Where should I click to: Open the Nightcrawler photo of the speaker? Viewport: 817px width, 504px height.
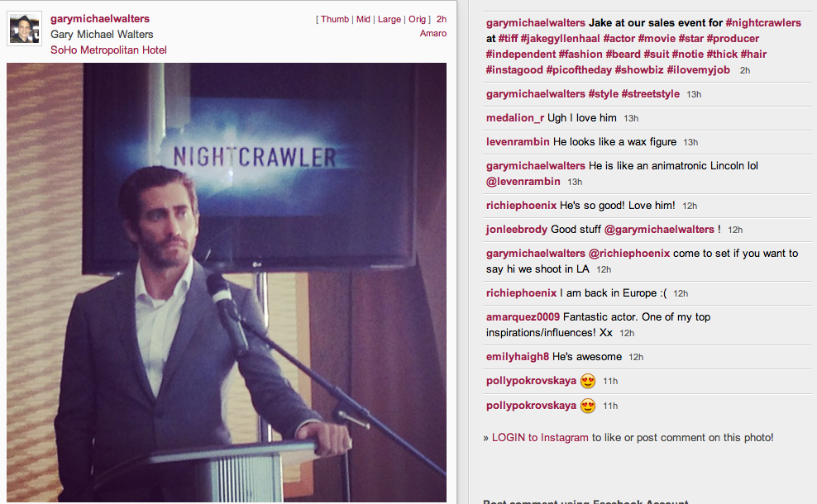[x=226, y=283]
